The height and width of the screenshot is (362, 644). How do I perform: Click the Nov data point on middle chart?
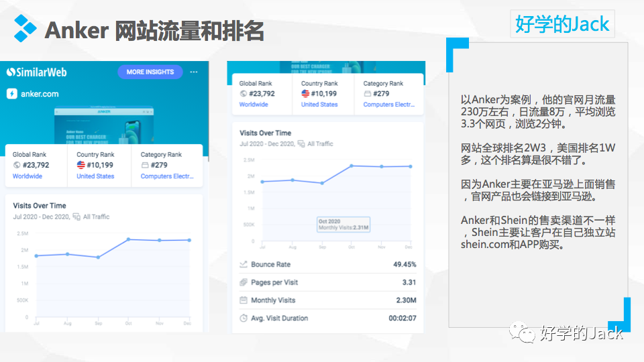click(x=382, y=167)
